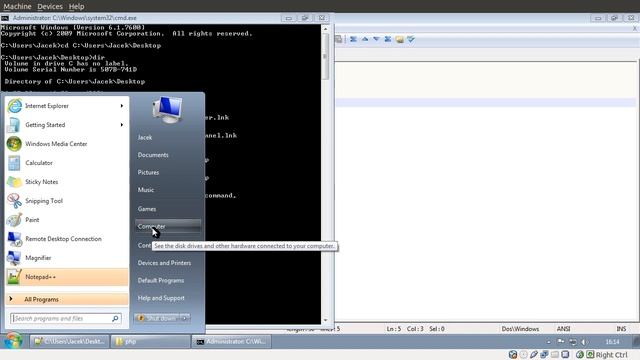Click Notepad++ toolbar checkmark icon
The image size is (640, 360).
point(411,39)
